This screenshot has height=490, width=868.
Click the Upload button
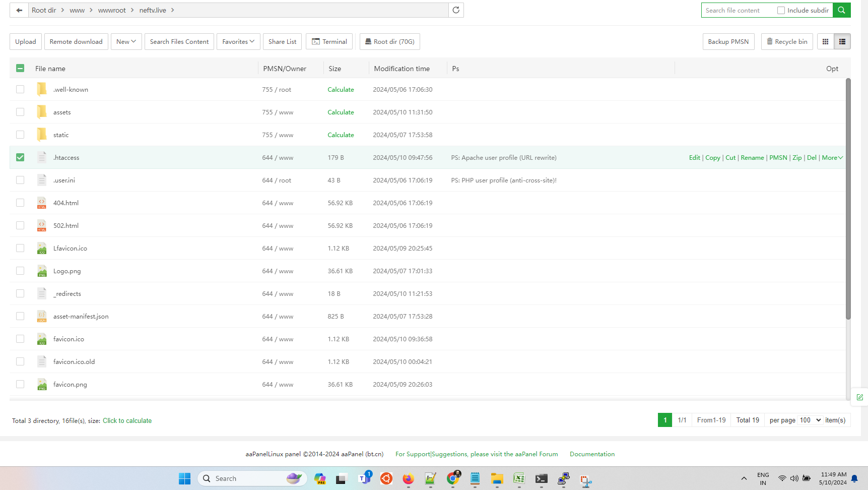click(26, 42)
